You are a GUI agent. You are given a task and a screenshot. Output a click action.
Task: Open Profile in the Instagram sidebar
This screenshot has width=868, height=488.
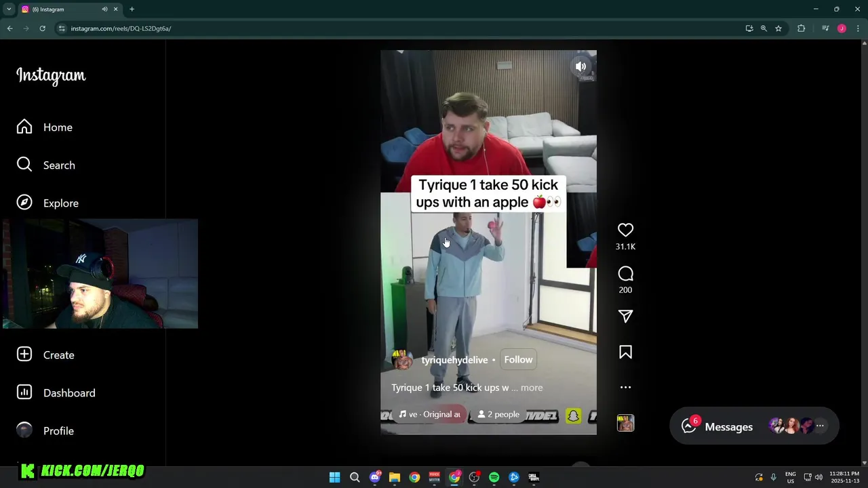tap(45, 430)
